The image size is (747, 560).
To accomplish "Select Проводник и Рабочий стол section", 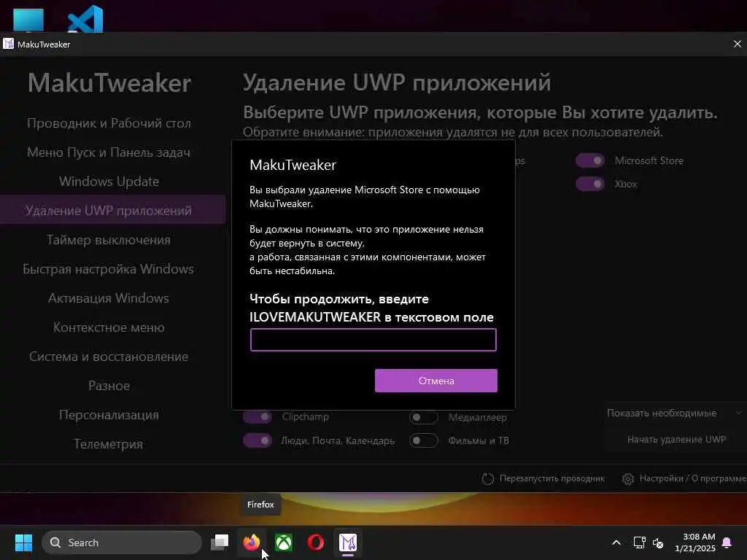I will 109,122.
